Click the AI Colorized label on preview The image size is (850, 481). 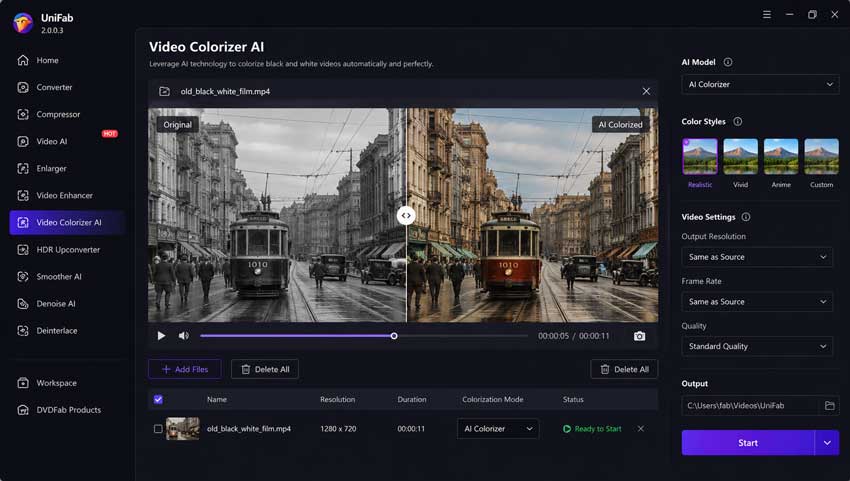(621, 125)
